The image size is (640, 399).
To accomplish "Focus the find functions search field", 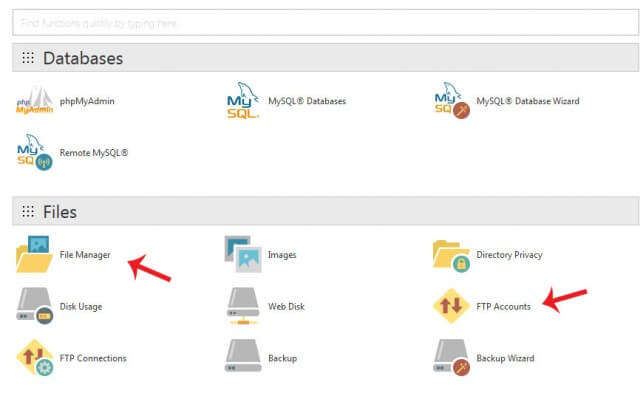I will [326, 22].
